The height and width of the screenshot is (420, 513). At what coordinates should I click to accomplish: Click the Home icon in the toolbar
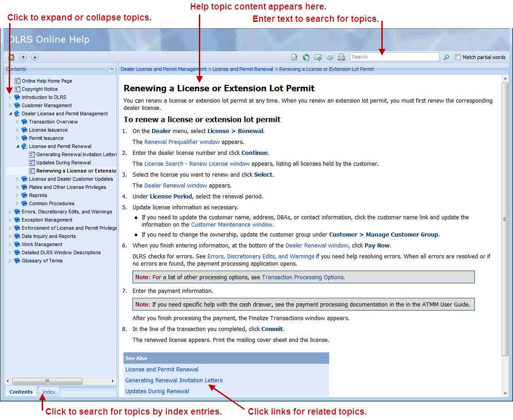12,57
